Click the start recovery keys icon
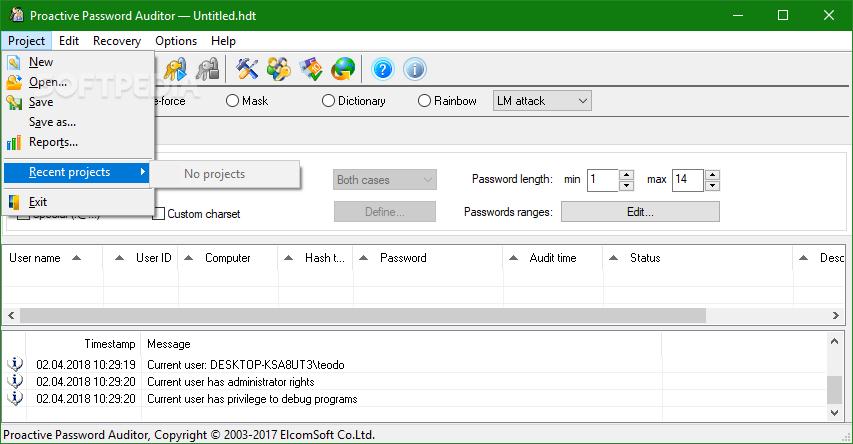 (x=175, y=69)
